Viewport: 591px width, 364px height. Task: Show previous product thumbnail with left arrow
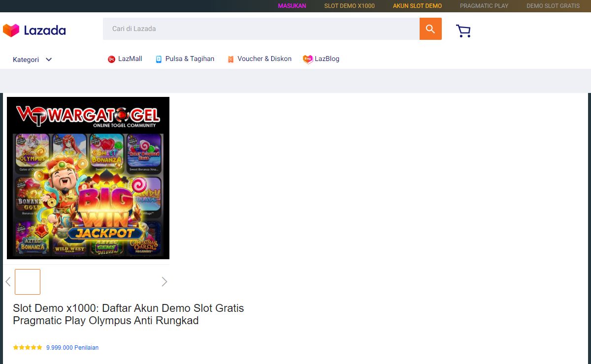pyautogui.click(x=8, y=282)
